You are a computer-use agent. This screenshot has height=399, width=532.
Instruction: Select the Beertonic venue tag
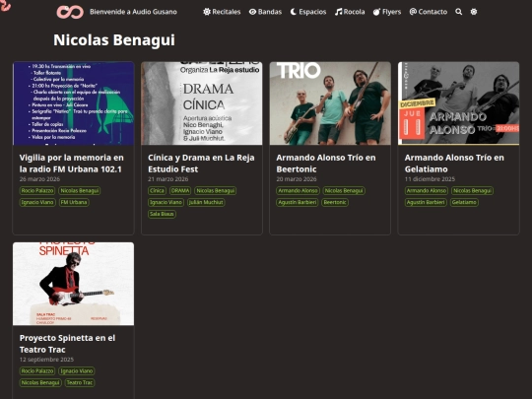335,202
